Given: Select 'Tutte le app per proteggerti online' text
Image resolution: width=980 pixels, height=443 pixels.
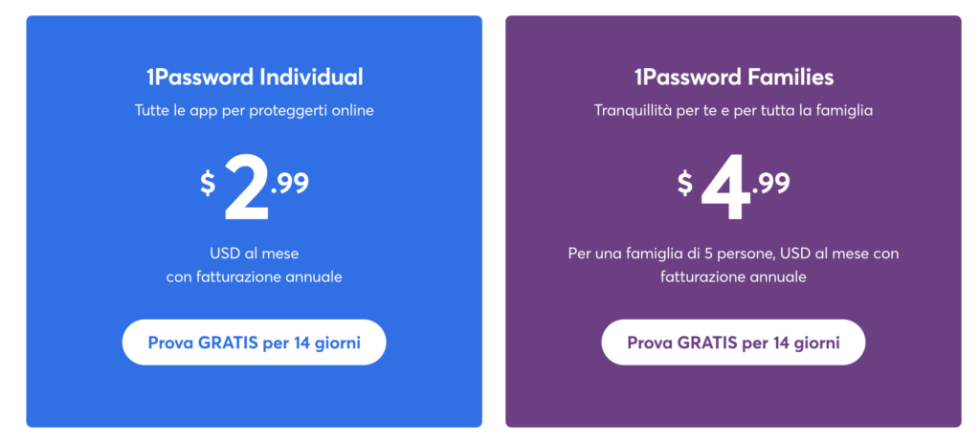Looking at the screenshot, I should pos(254,111).
